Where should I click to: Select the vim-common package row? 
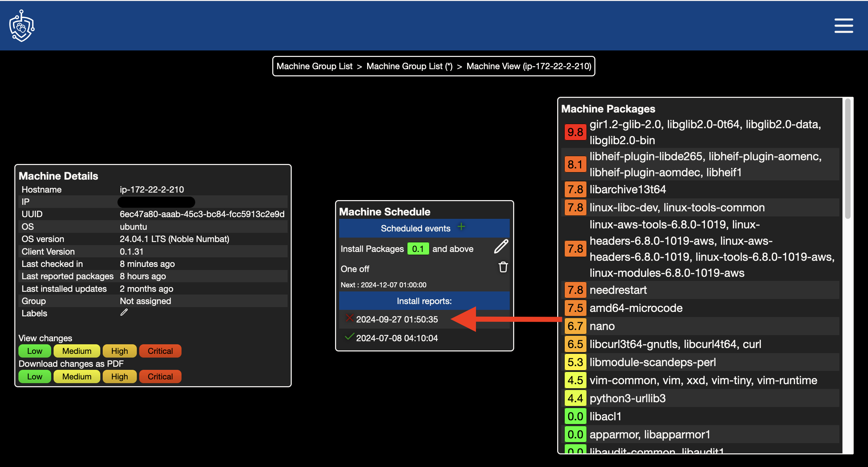click(x=700, y=380)
